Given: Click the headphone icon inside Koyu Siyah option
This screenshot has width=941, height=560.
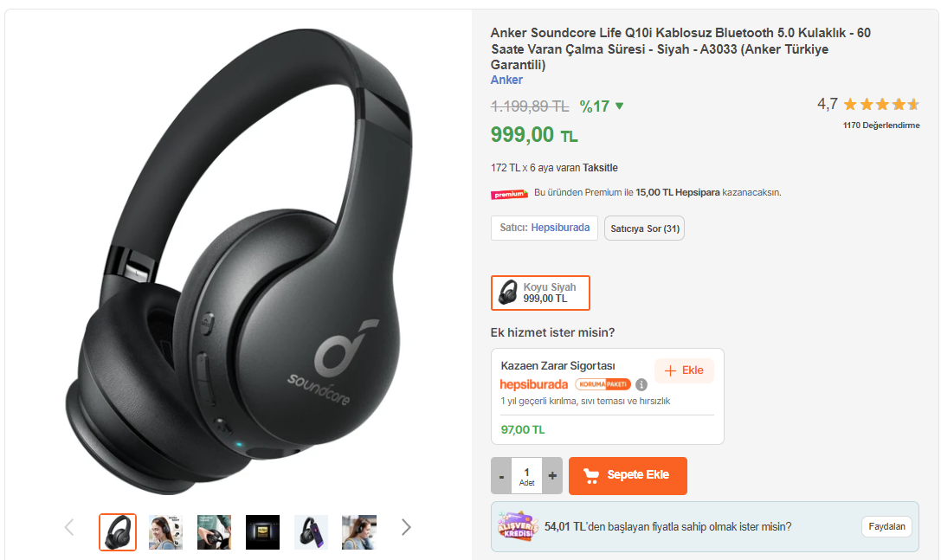Looking at the screenshot, I should [x=508, y=293].
